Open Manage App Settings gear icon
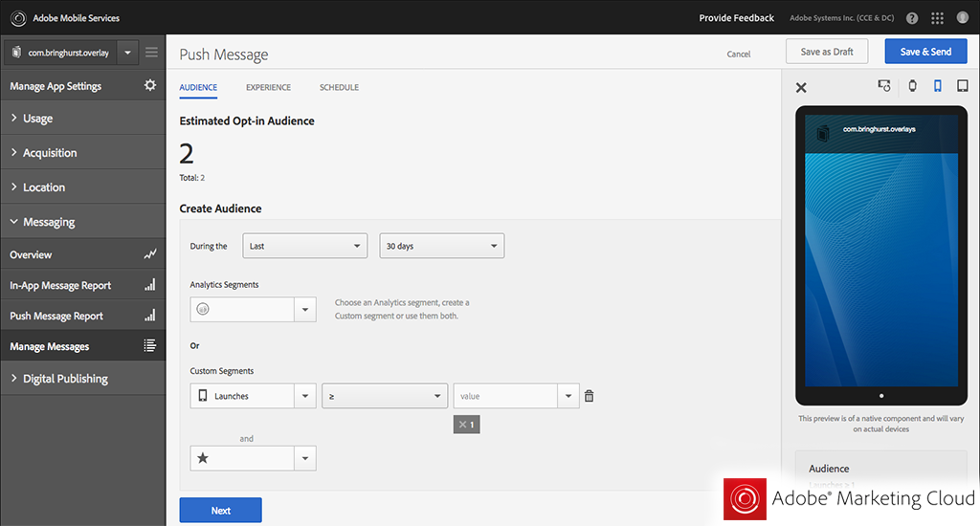 pos(149,86)
